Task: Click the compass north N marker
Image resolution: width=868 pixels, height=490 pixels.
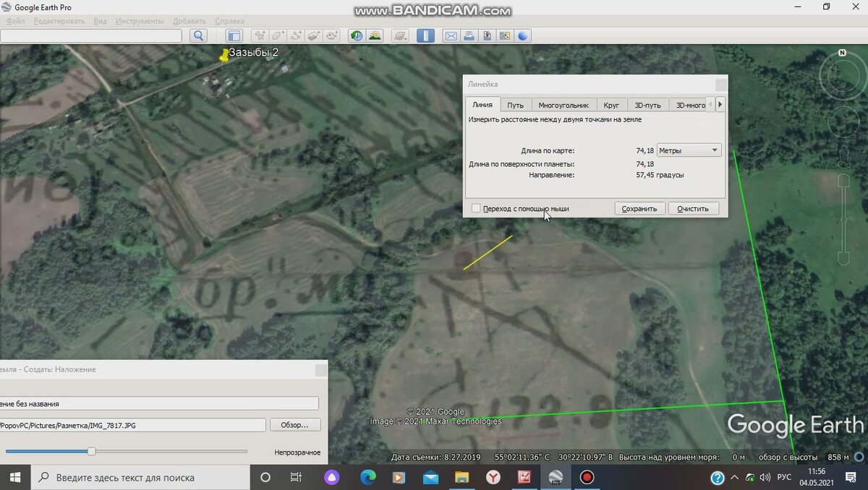Action: pos(842,53)
